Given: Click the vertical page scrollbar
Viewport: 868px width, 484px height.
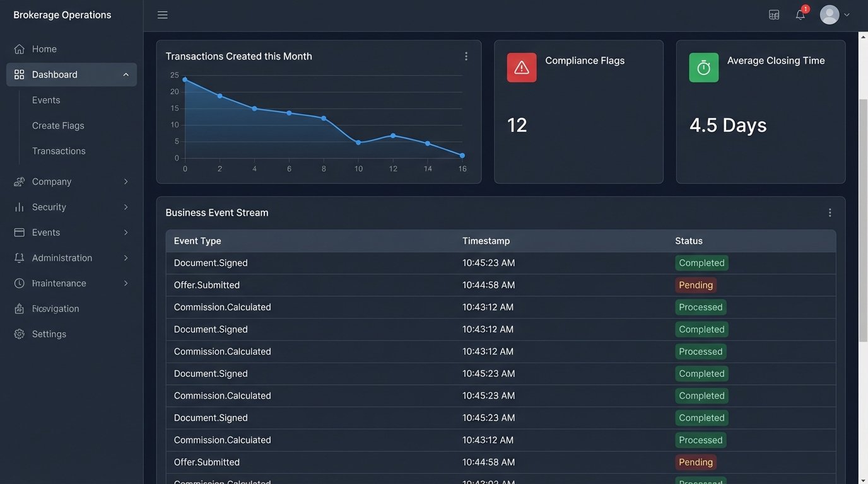Looking at the screenshot, I should point(863,221).
